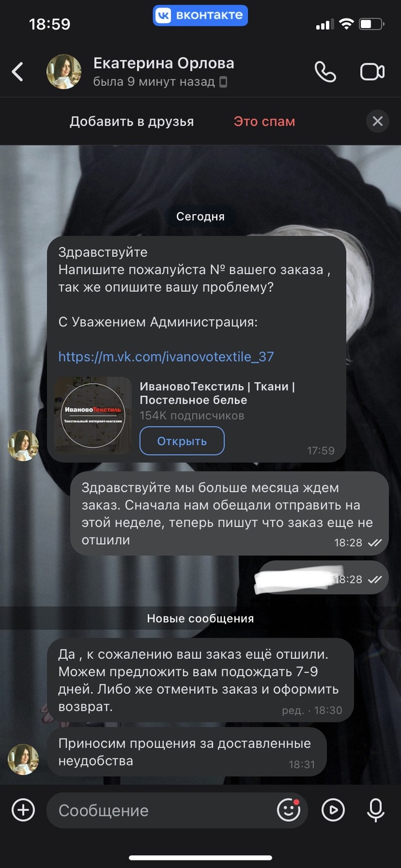401x868 pixels.
Task: Go back with the left chevron arrow
Action: tap(18, 72)
